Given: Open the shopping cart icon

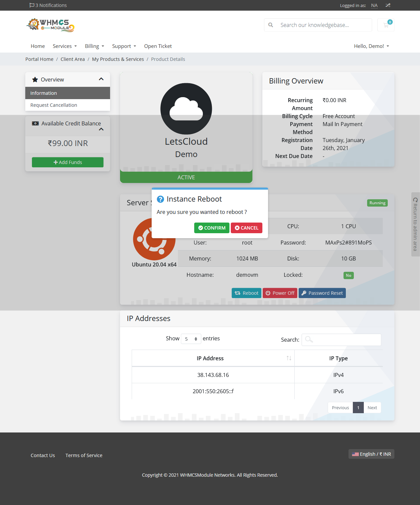Looking at the screenshot, I should coord(386,25).
